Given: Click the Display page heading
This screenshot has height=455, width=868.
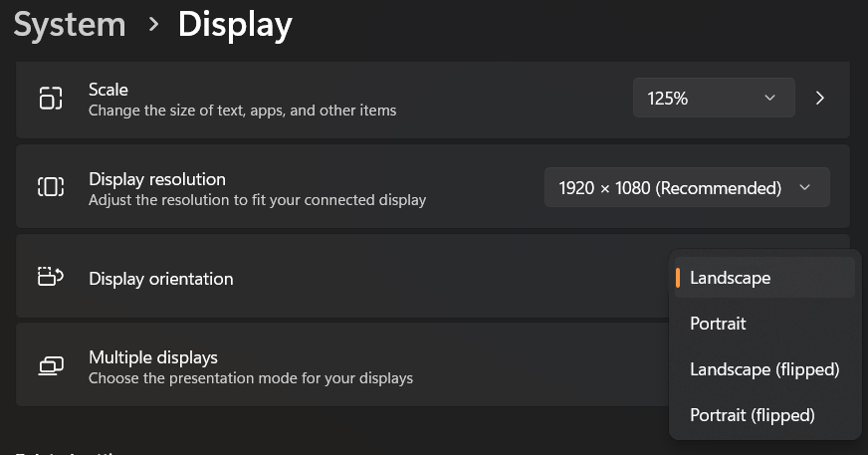Looking at the screenshot, I should click(235, 25).
